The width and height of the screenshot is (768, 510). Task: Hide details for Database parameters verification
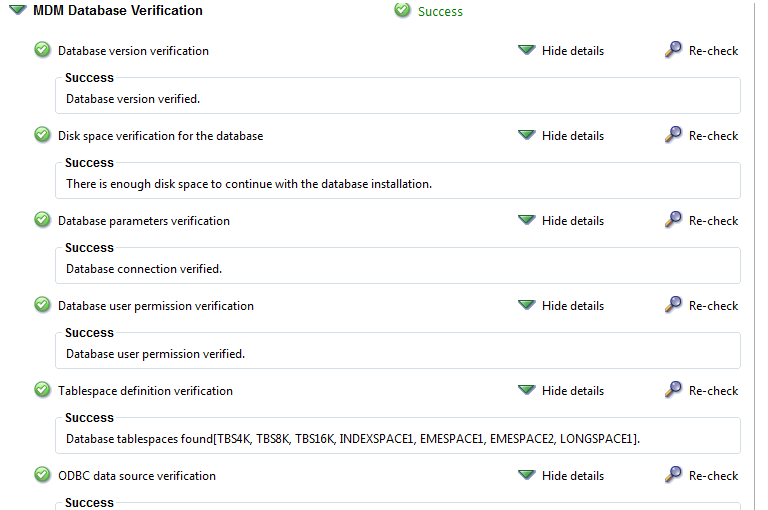coord(561,220)
